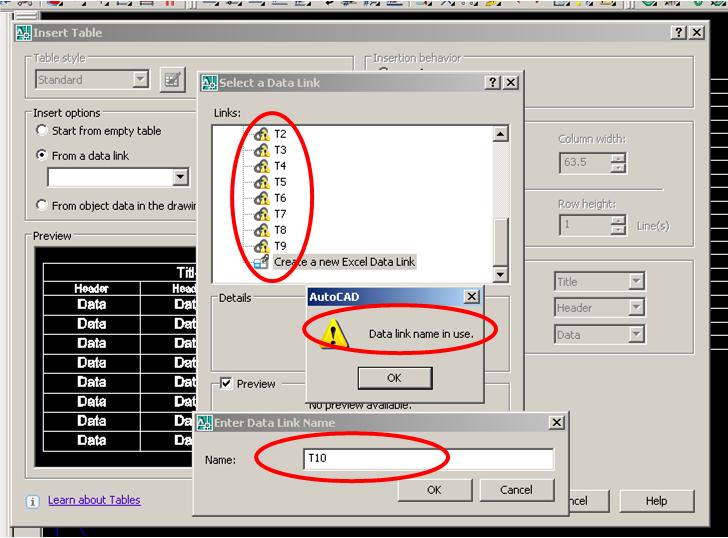Select the T9 data link icon
Viewport: 728px width, 538px height.
262,246
